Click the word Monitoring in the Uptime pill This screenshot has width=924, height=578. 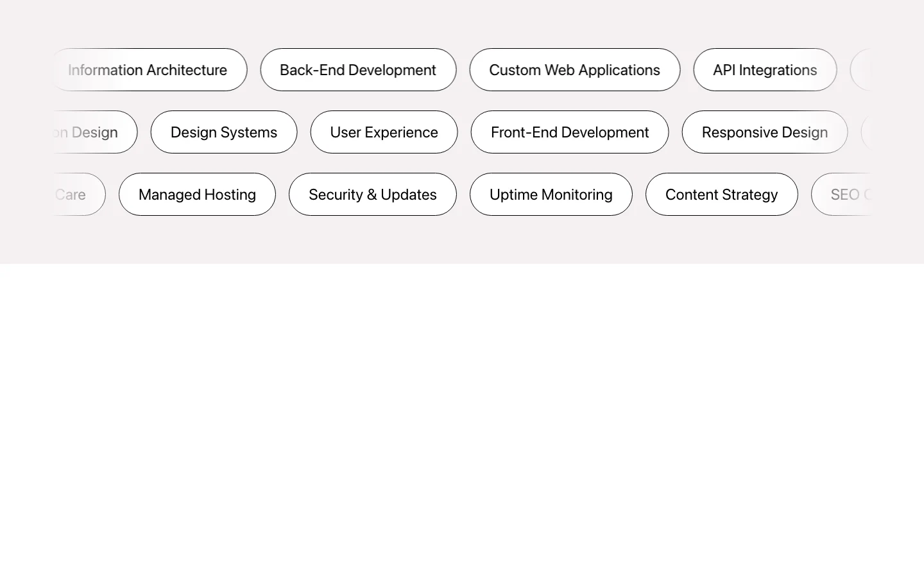(576, 195)
